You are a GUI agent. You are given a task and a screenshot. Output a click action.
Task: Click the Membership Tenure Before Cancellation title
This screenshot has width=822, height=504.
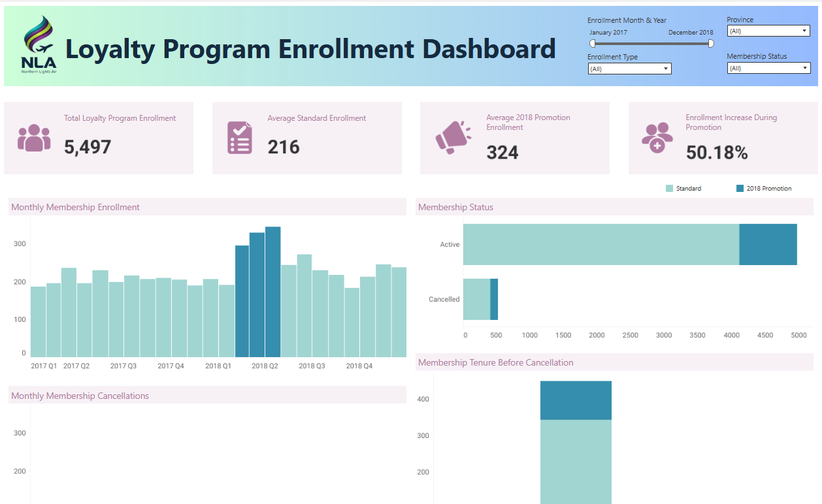[495, 362]
